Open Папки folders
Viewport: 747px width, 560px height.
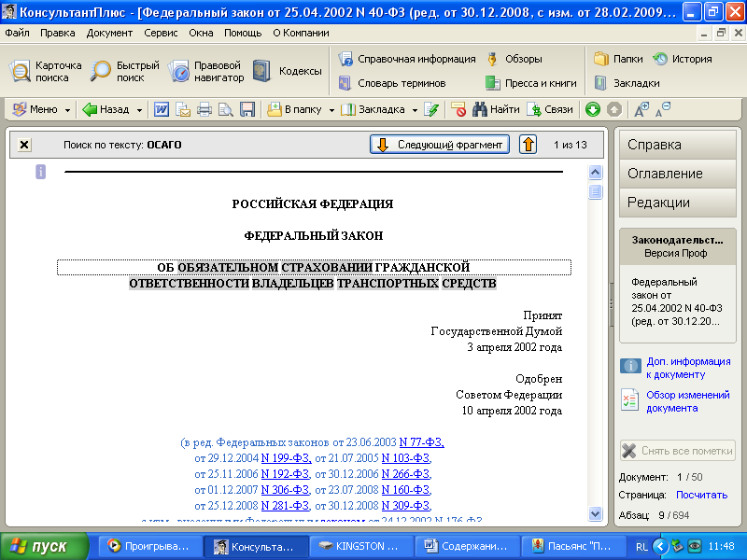tap(618, 59)
